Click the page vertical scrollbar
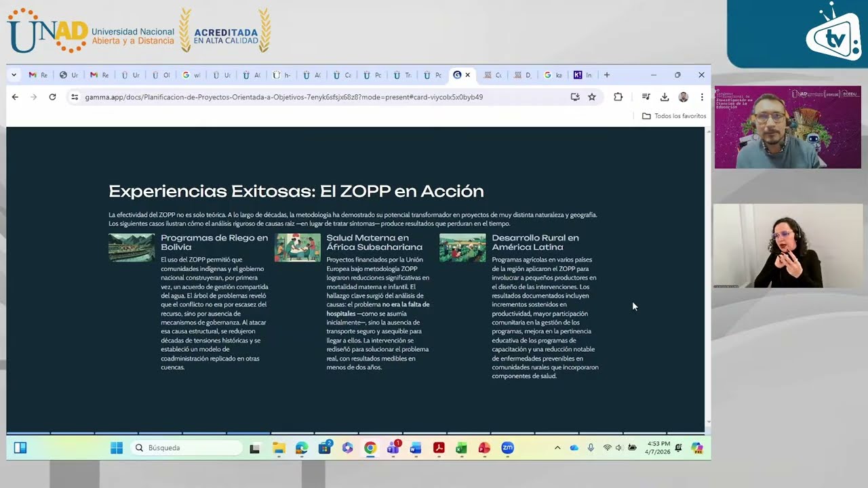The width and height of the screenshot is (868, 488). pyautogui.click(x=708, y=275)
